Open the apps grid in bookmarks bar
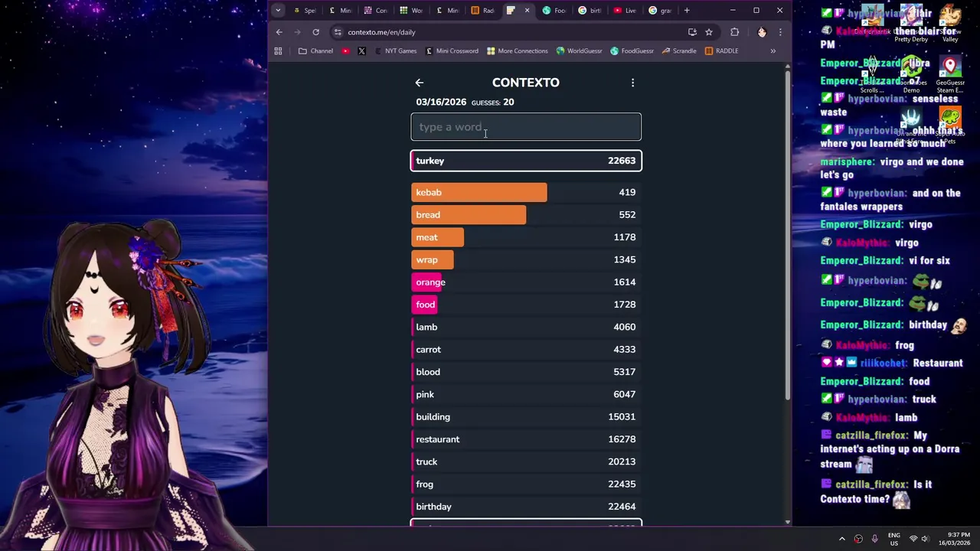980x551 pixels. (278, 51)
